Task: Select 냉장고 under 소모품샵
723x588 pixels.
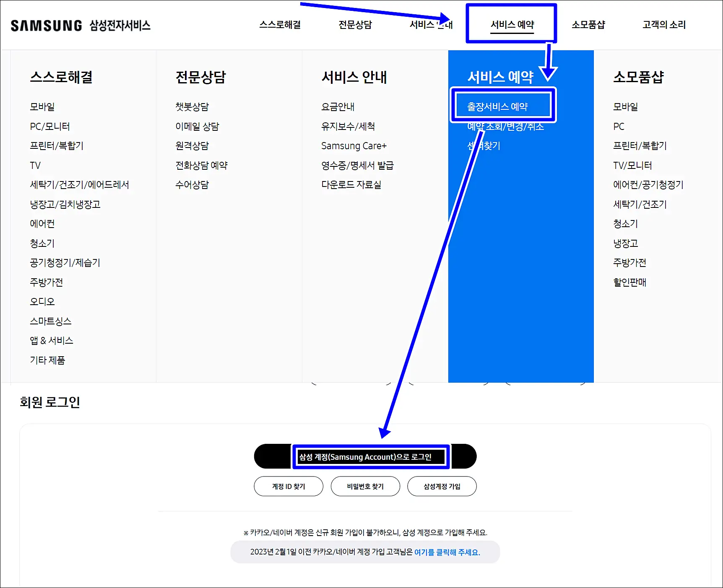Action: pos(626,243)
